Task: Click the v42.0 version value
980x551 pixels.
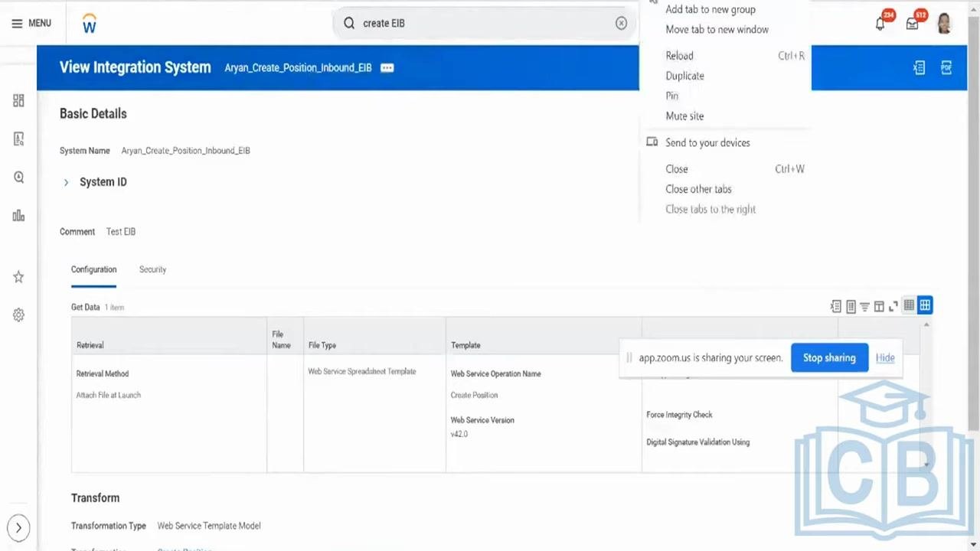Action: [x=459, y=434]
